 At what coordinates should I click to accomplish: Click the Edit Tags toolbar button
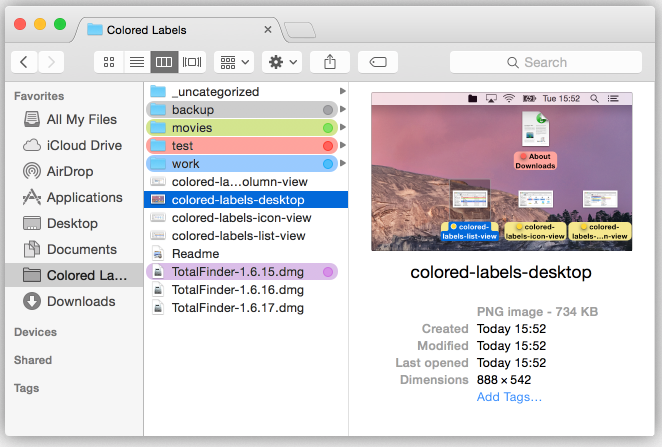tap(378, 62)
